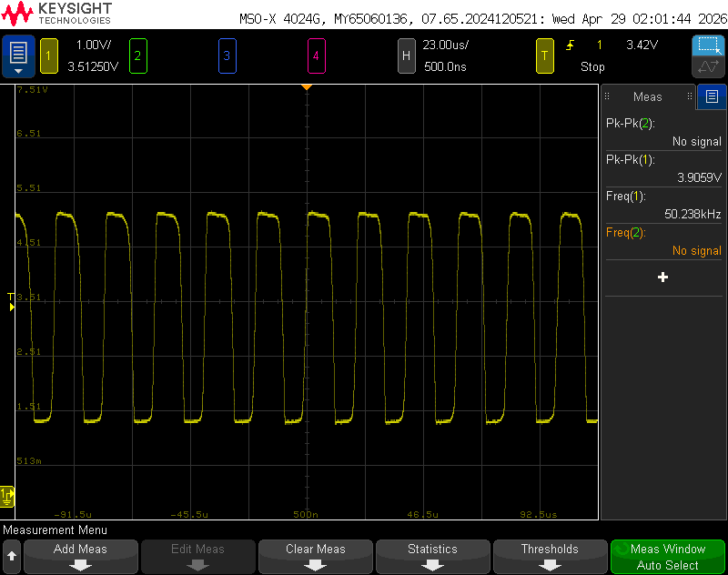Enable channel 3 blue button
Viewport: 728px width, 575px height.
click(x=227, y=56)
